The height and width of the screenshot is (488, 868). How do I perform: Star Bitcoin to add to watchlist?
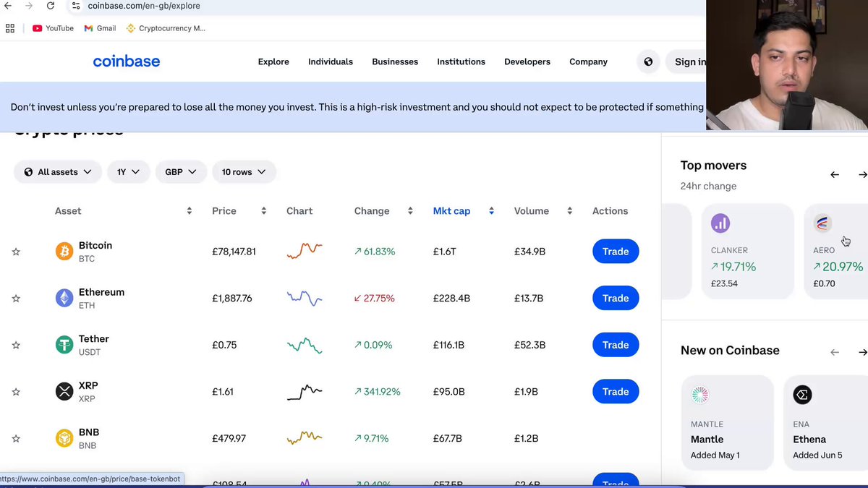click(x=16, y=252)
